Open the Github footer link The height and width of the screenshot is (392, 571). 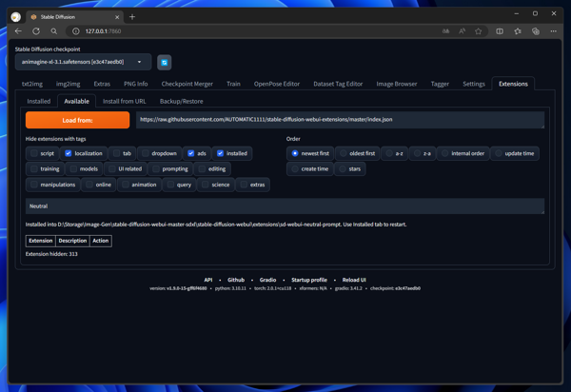(236, 280)
